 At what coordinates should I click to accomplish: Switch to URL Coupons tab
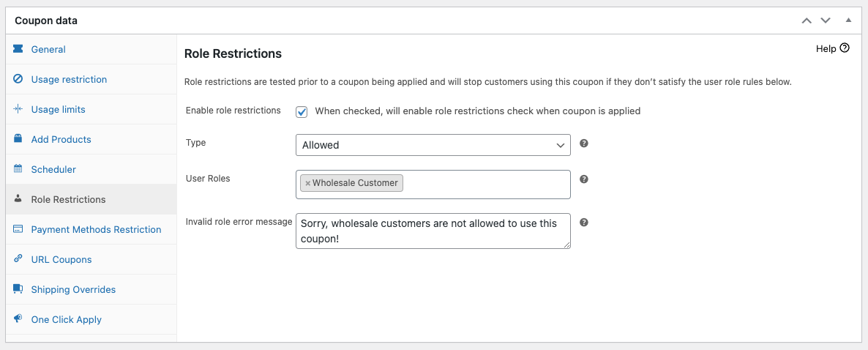click(x=91, y=259)
